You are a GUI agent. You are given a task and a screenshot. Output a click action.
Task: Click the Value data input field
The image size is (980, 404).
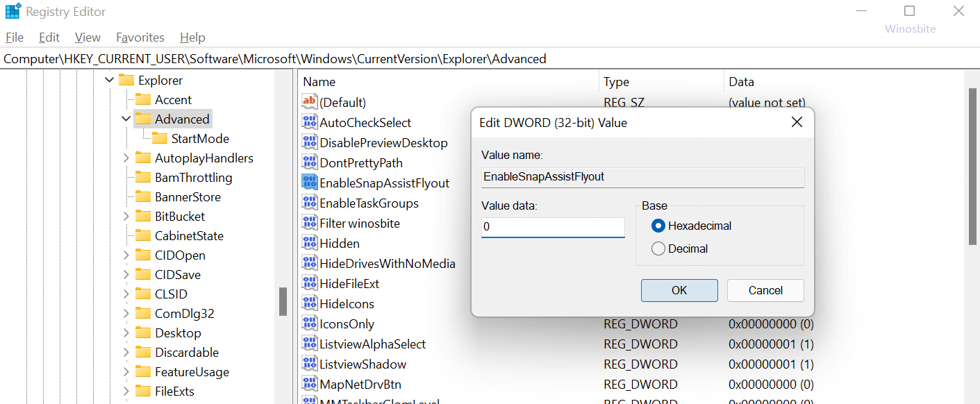tap(553, 227)
